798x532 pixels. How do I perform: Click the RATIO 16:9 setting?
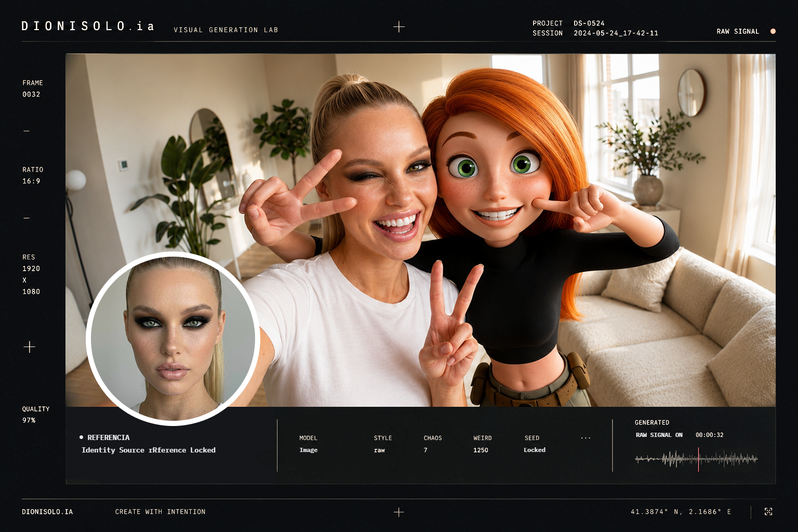pos(33,175)
